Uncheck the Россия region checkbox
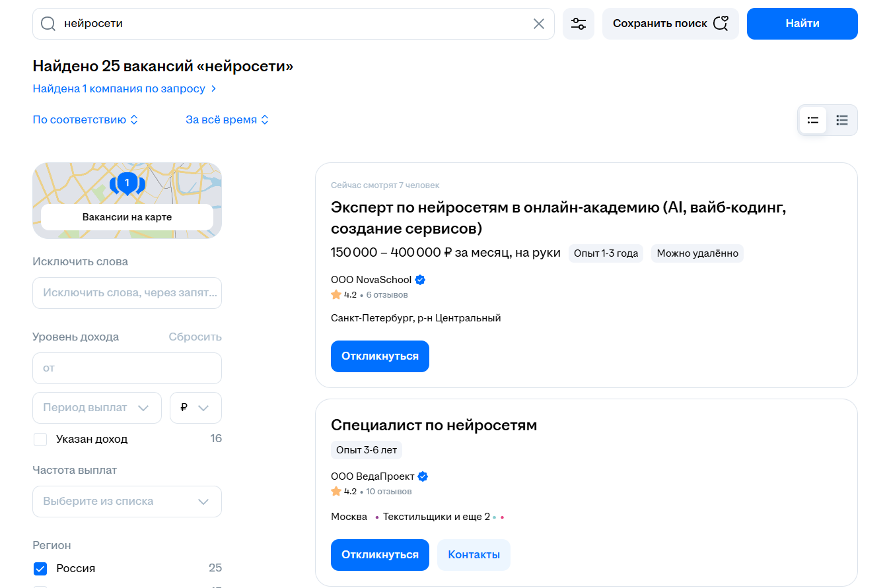The image size is (885, 588). (40, 568)
